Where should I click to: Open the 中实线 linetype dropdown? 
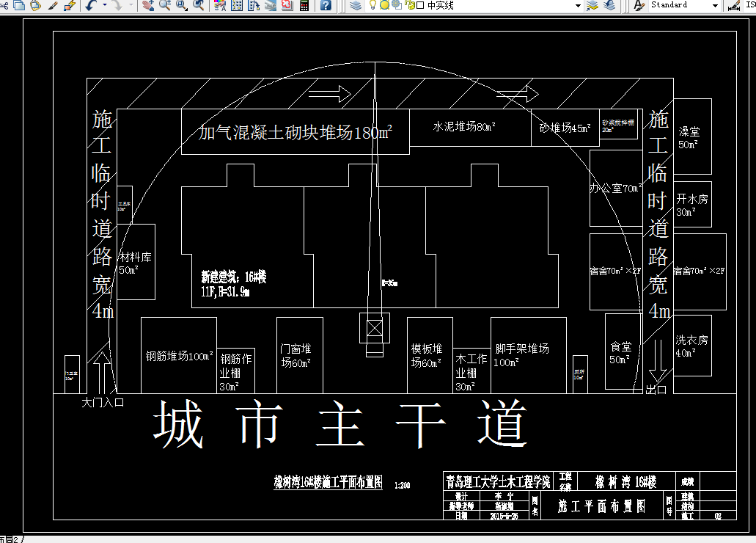point(578,6)
